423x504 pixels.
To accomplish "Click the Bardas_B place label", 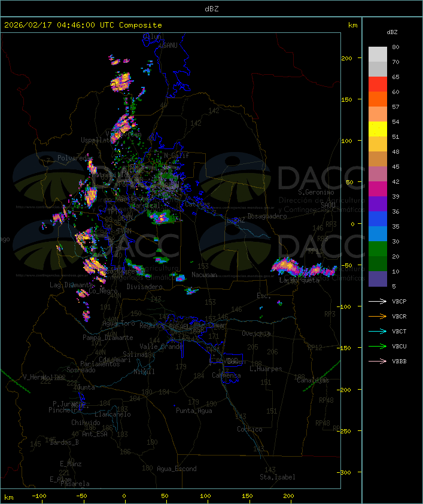I will coord(64,442).
